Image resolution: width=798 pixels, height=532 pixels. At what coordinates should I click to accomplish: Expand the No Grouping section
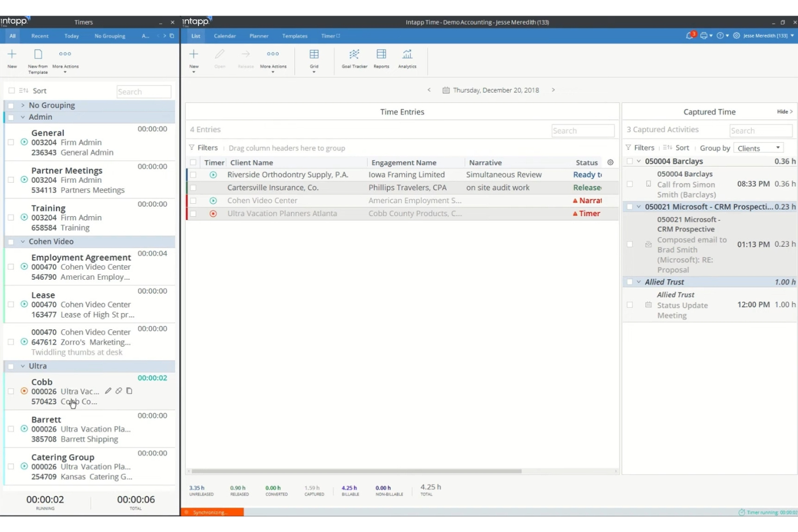23,105
